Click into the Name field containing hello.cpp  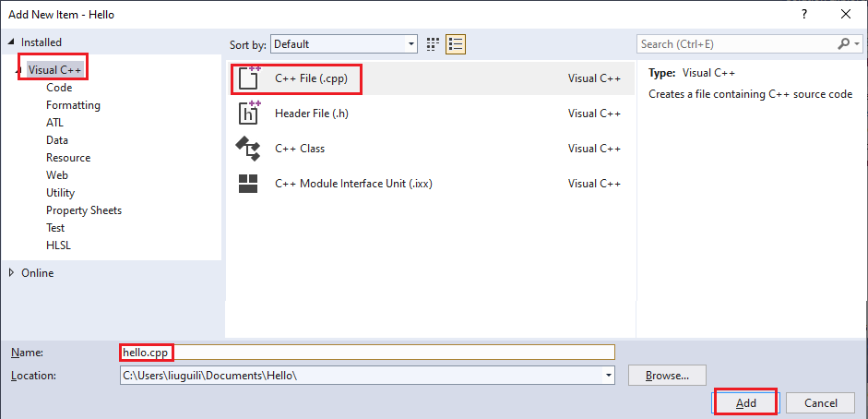pyautogui.click(x=367, y=352)
